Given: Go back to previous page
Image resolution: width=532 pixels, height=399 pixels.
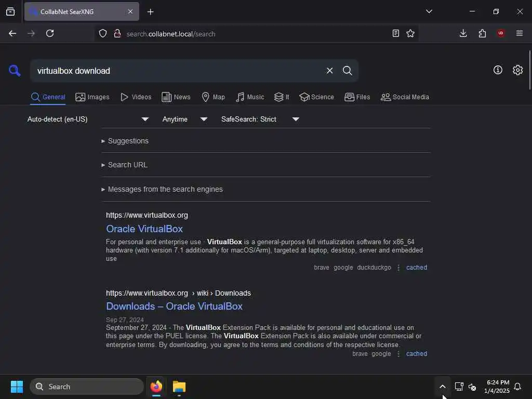Looking at the screenshot, I should pos(12,33).
